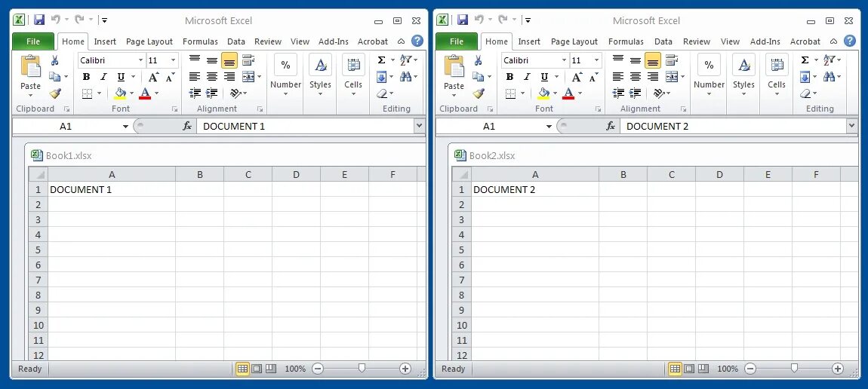
Task: Click Cells button in left window
Action: coord(352,75)
